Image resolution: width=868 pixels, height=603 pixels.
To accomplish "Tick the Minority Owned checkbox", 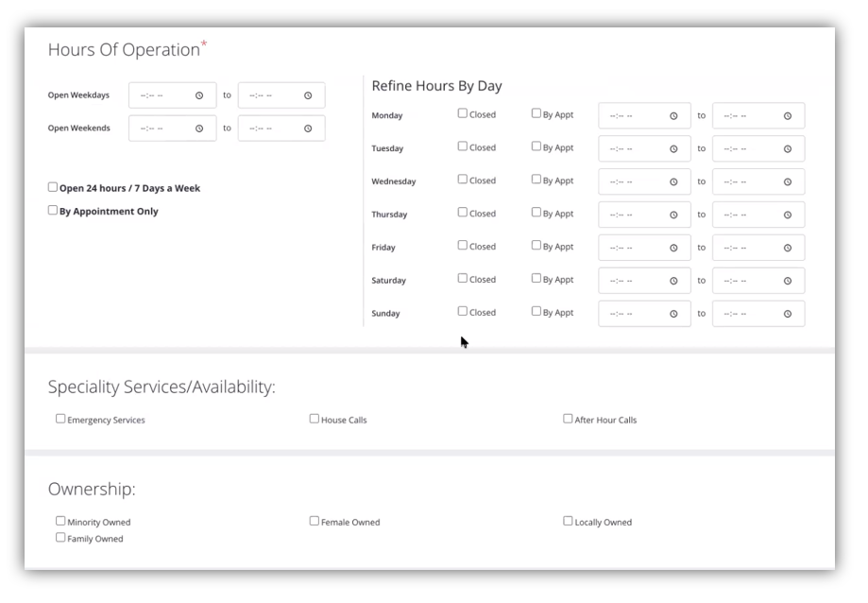I will [x=60, y=521].
